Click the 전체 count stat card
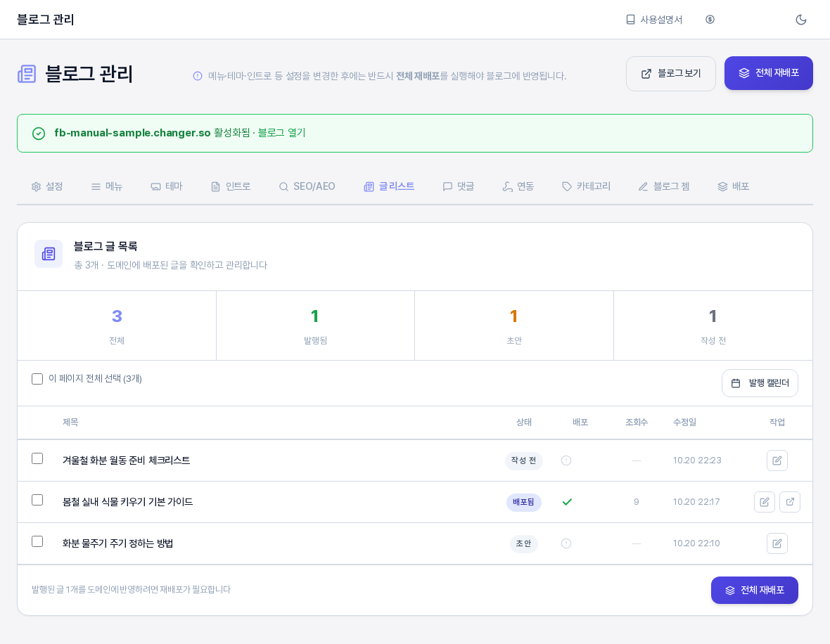The height and width of the screenshot is (644, 830). tap(117, 326)
